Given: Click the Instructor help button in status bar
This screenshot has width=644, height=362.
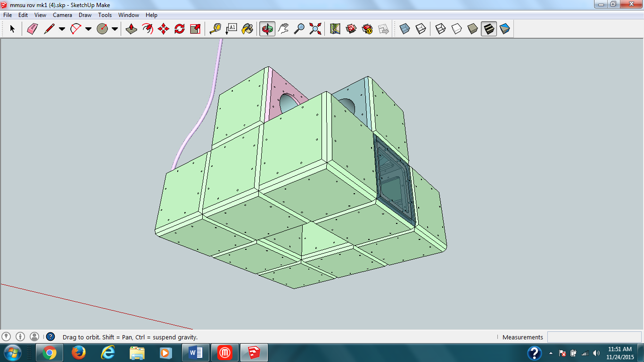Looking at the screenshot, I should point(50,337).
